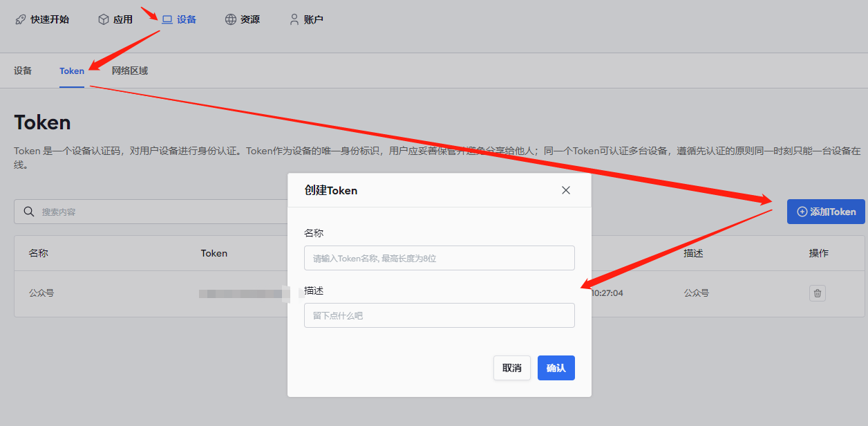Viewport: 868px width, 426px height.
Task: Click the 名称 column header in the table
Action: click(39, 253)
